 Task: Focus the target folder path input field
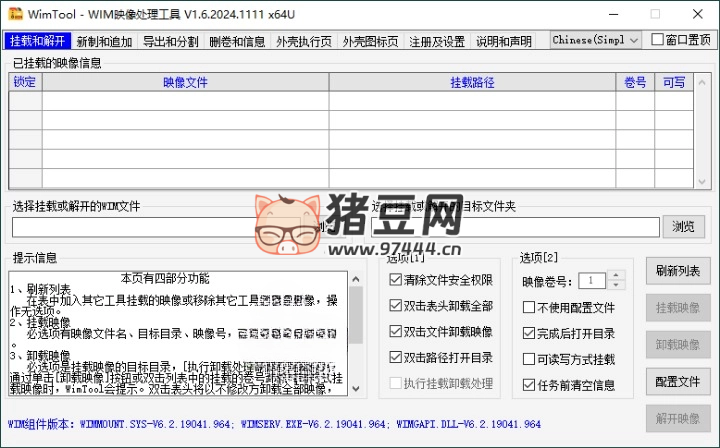point(515,227)
